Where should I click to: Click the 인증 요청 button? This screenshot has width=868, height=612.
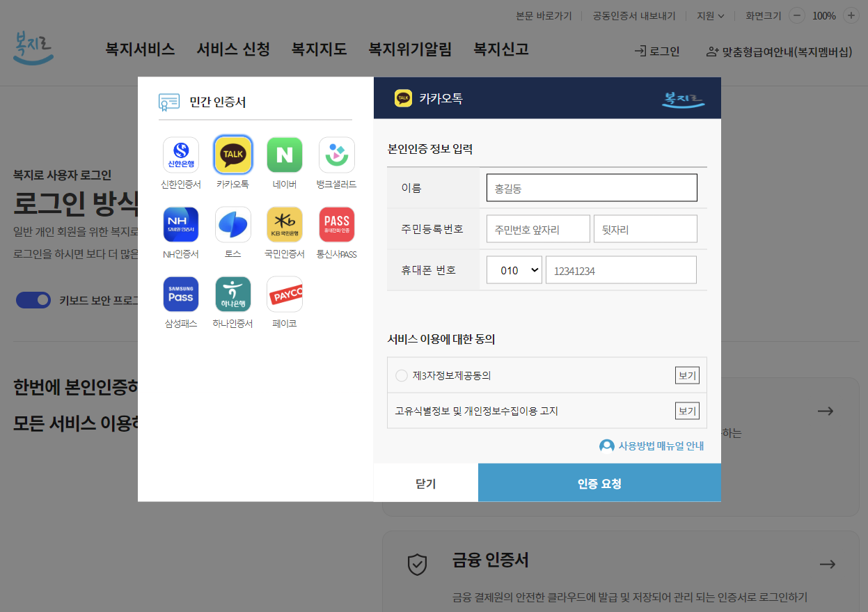pyautogui.click(x=599, y=482)
